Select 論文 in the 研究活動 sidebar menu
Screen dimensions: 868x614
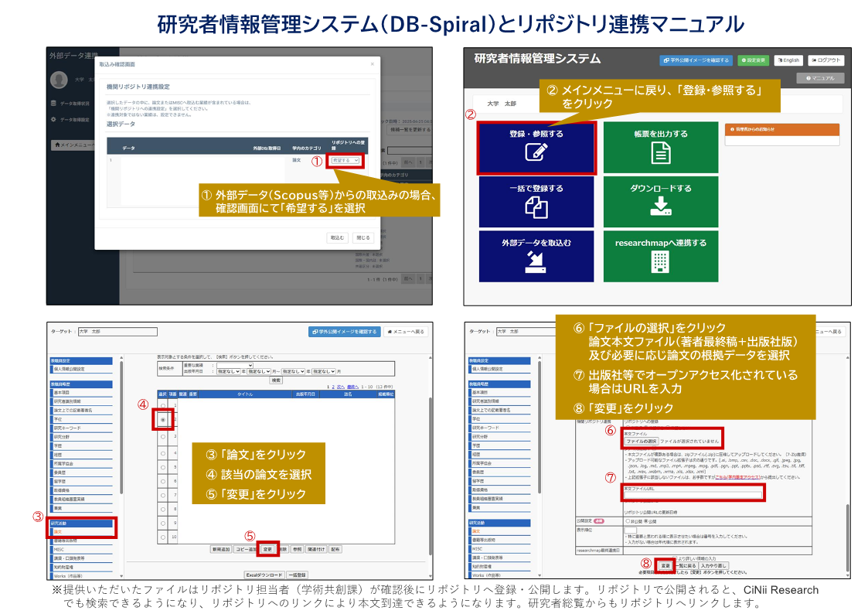60,531
